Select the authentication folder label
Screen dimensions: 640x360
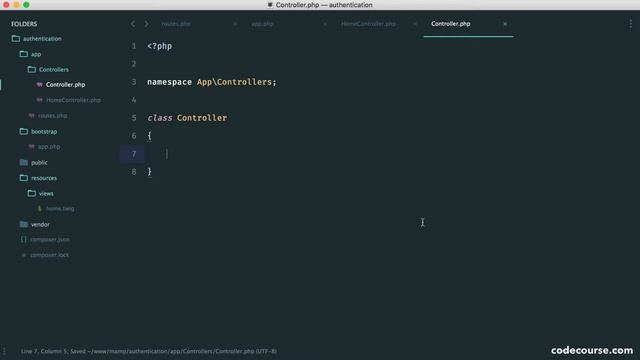[x=42, y=38]
